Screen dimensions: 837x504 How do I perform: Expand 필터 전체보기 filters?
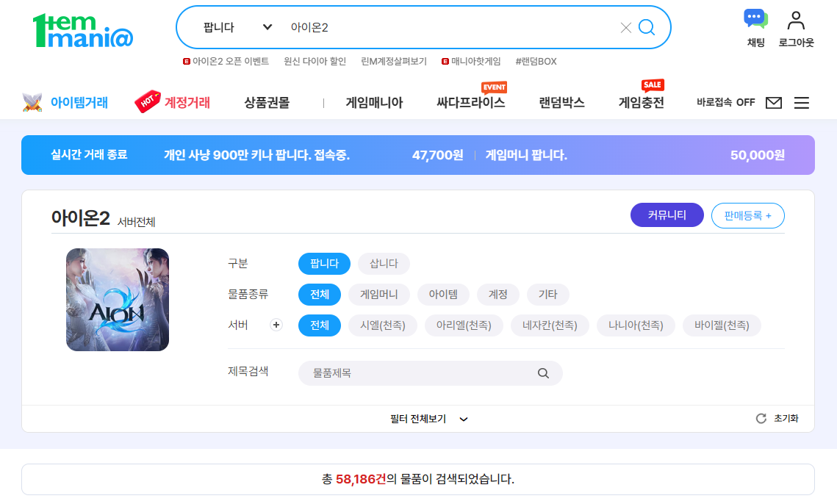coord(429,419)
